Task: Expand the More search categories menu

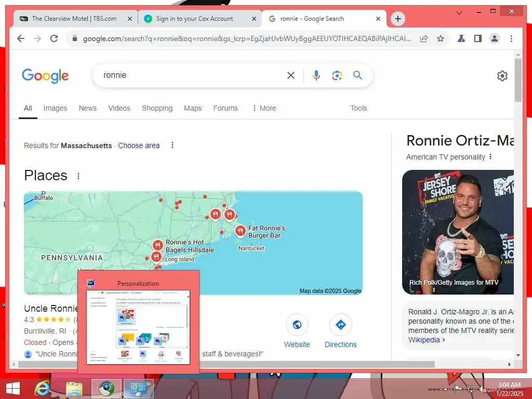Action: click(264, 108)
